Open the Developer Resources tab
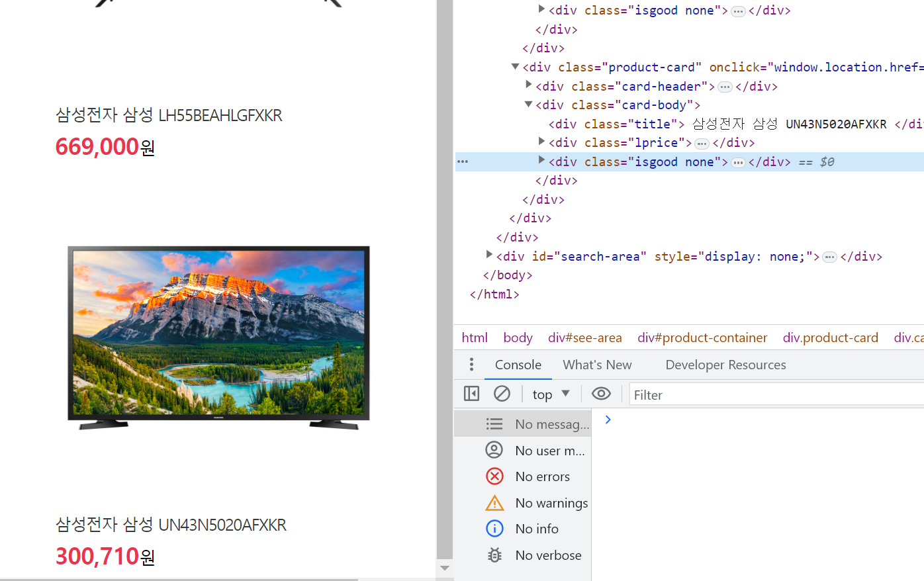 pos(725,365)
